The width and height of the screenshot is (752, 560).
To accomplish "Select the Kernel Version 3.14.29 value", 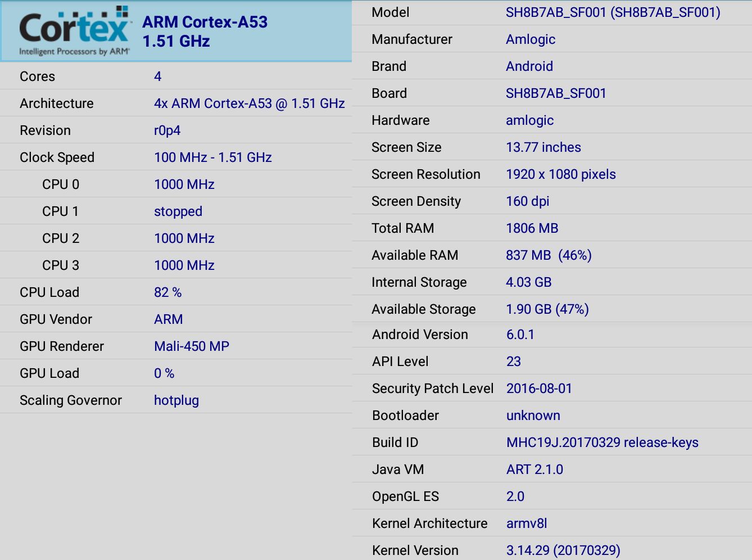I will (x=563, y=550).
